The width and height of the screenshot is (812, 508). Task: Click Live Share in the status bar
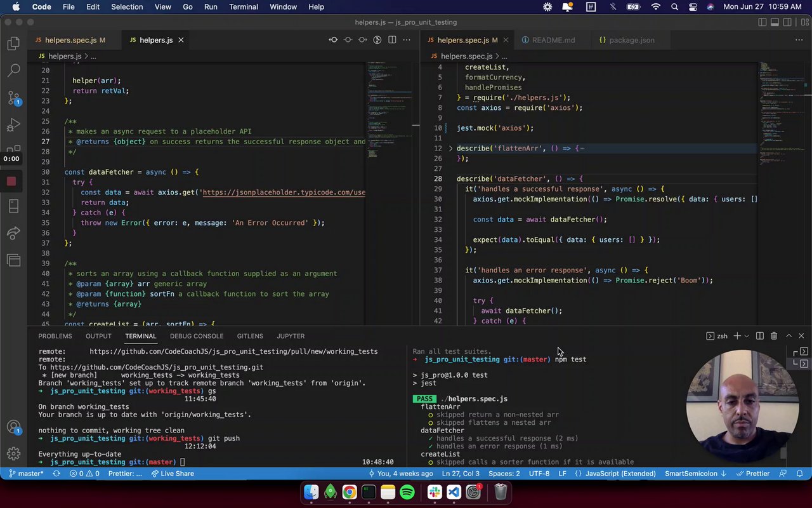(172, 474)
